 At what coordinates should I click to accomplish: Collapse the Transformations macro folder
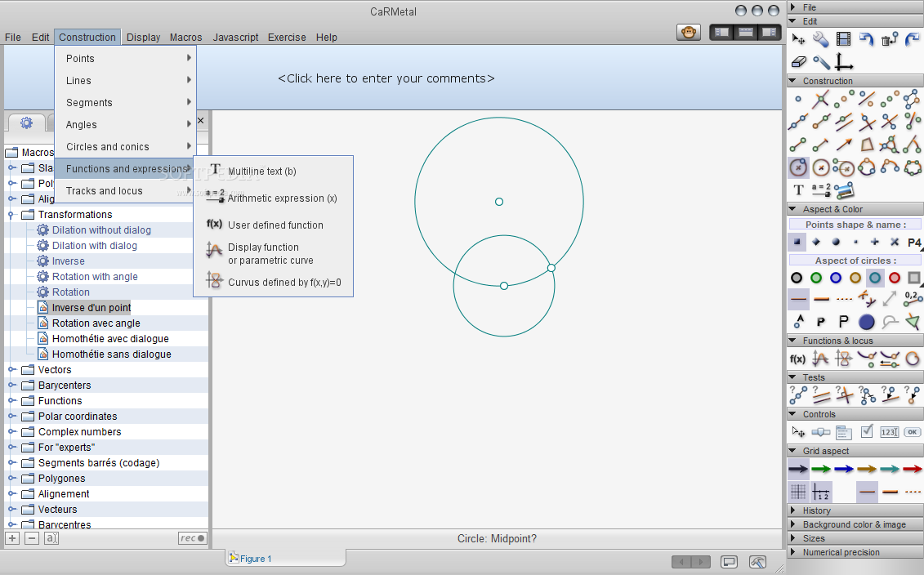11,215
